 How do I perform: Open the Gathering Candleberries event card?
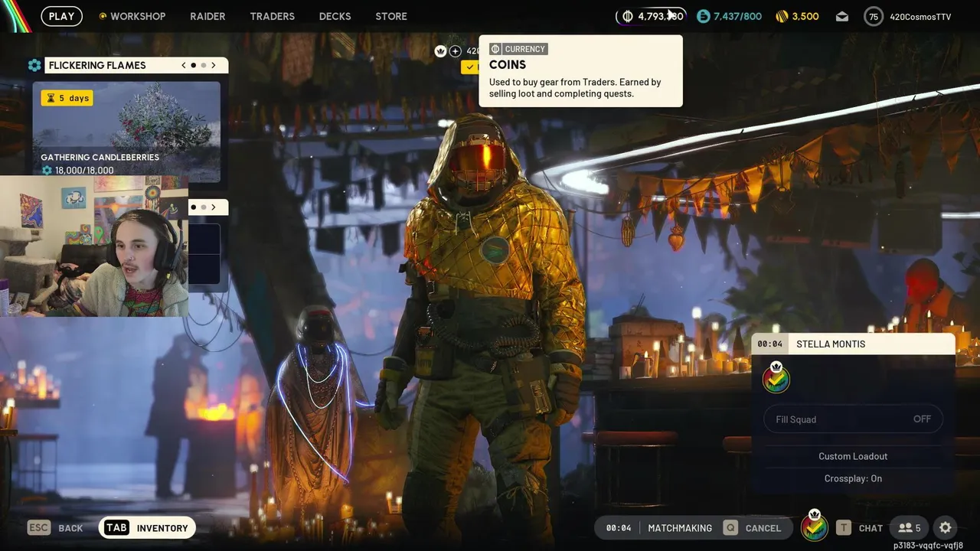tap(126, 132)
